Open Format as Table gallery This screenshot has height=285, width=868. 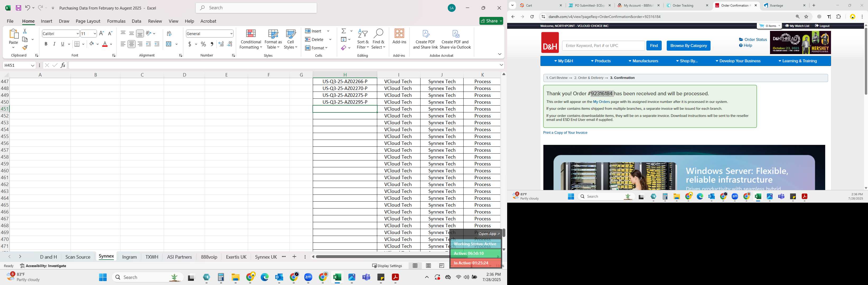tap(273, 39)
